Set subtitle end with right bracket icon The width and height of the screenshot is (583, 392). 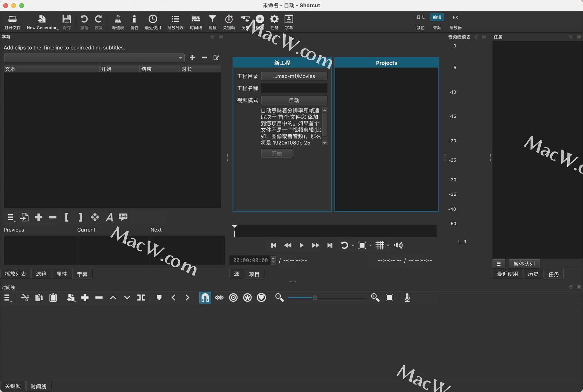pos(80,217)
